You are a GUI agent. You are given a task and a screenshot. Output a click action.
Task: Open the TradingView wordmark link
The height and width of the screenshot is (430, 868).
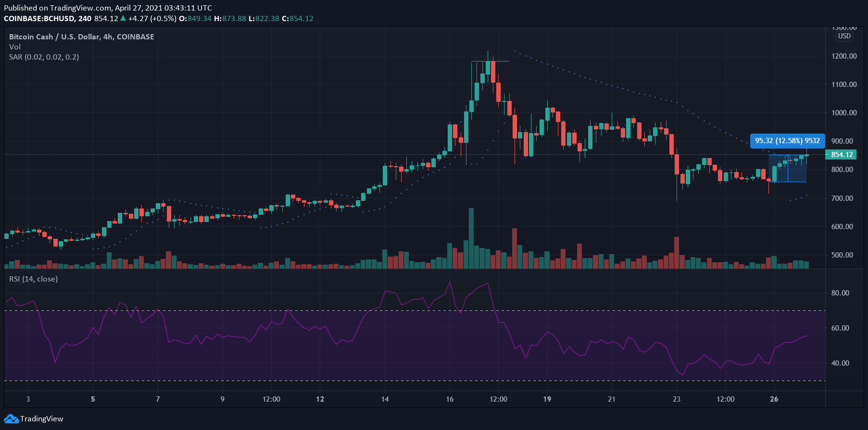[x=42, y=419]
